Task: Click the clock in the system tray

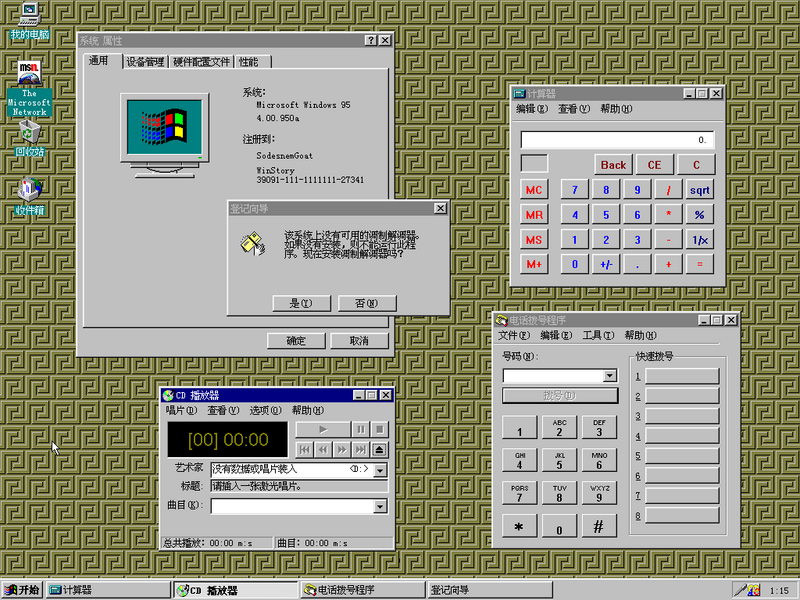Action: (779, 590)
